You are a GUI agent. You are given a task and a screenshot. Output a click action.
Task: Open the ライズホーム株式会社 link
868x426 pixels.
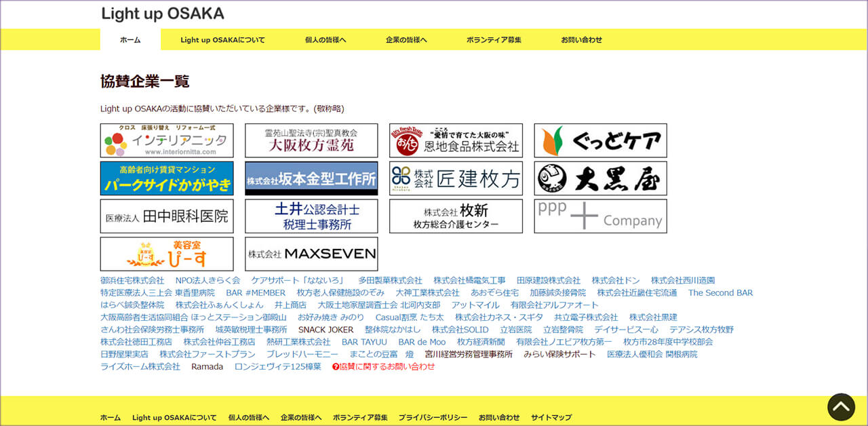tap(140, 366)
